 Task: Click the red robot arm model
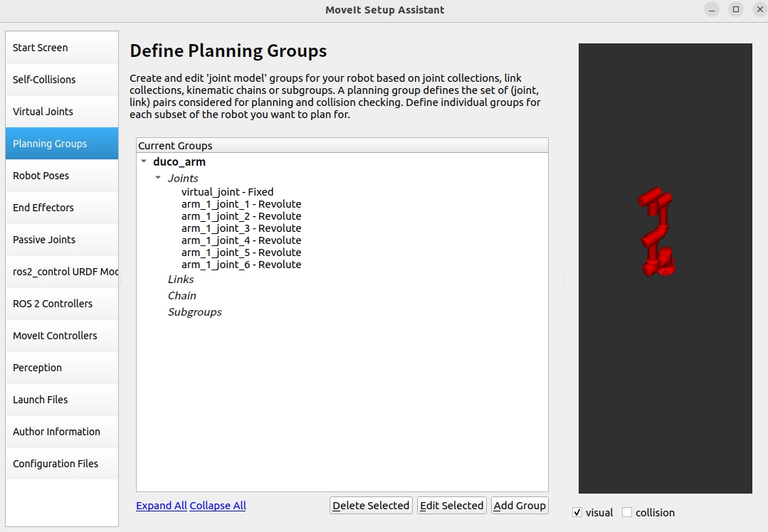[x=658, y=231]
